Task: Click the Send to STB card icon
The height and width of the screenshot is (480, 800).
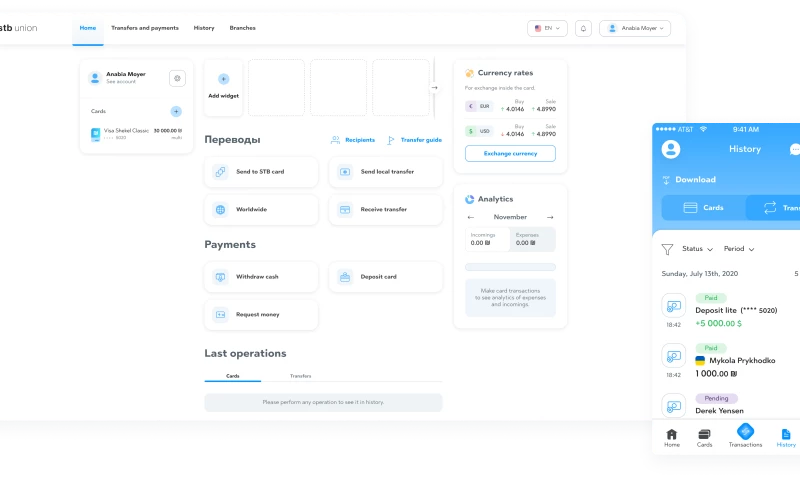Action: [x=220, y=172]
